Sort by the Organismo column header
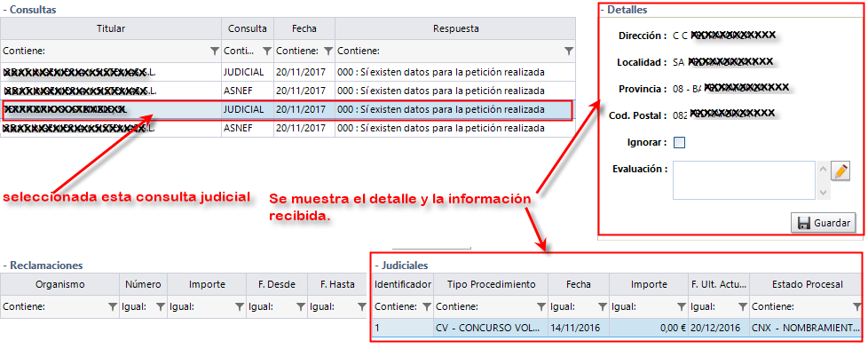Screen dimensions: 868x349 [x=59, y=284]
